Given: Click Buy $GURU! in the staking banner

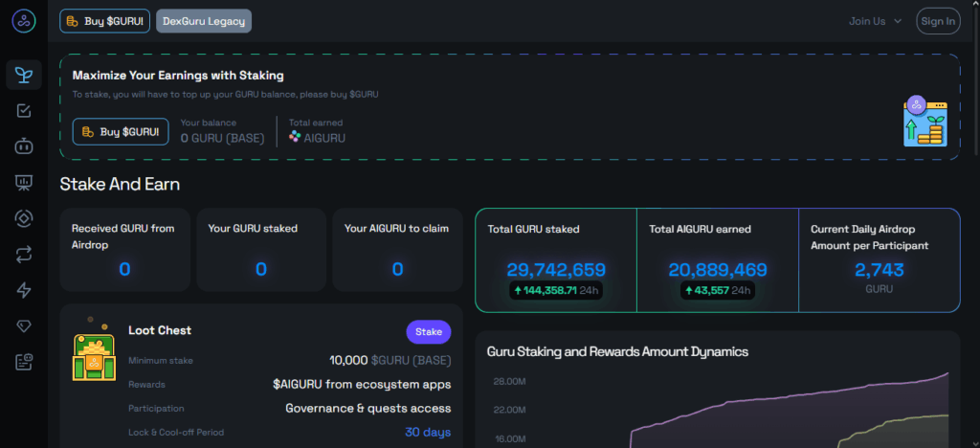Looking at the screenshot, I should [x=121, y=131].
